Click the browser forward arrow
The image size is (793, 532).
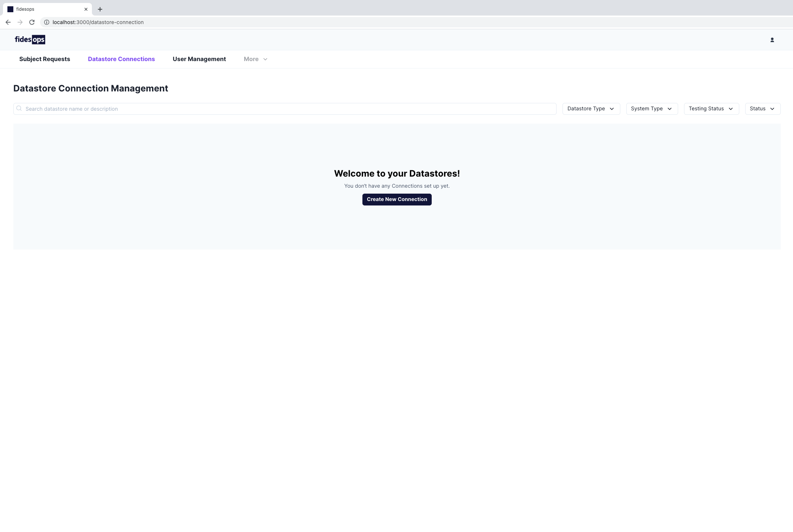20,22
